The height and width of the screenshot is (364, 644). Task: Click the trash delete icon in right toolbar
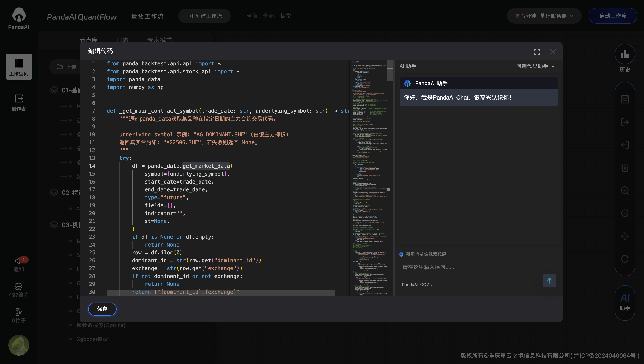click(625, 168)
